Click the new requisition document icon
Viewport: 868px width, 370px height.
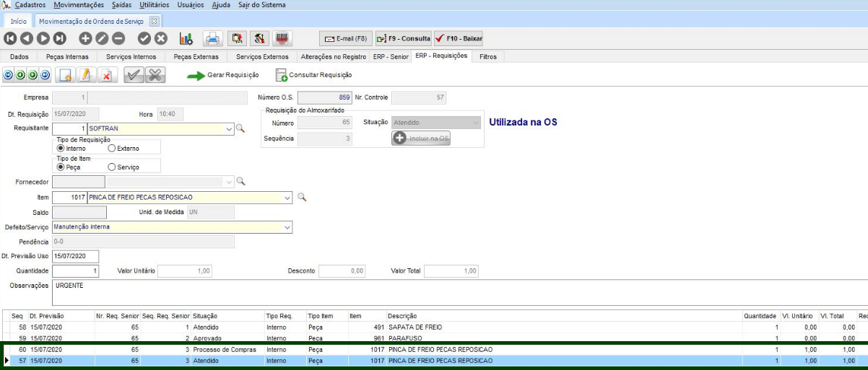(65, 74)
